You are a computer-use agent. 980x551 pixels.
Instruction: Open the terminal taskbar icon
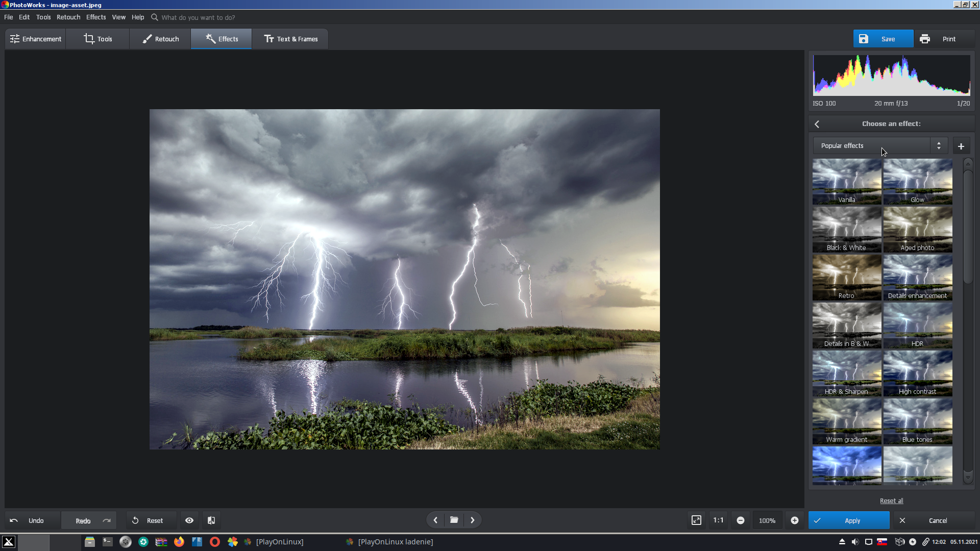click(x=108, y=542)
